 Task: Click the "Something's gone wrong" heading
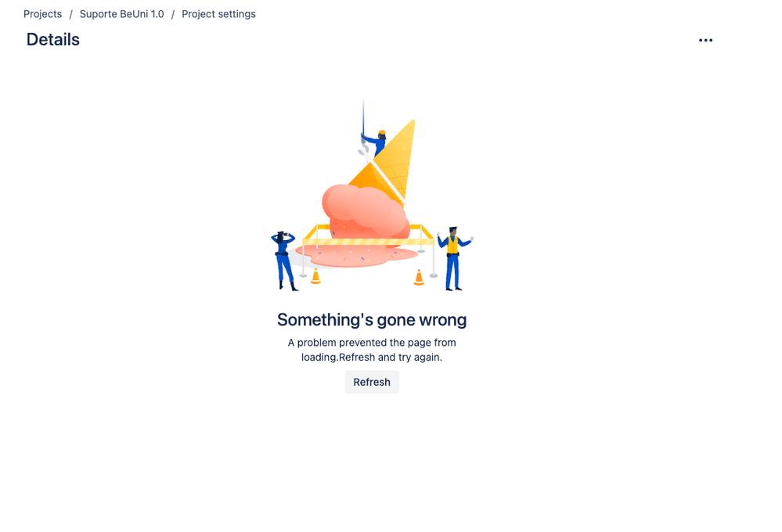click(x=372, y=320)
